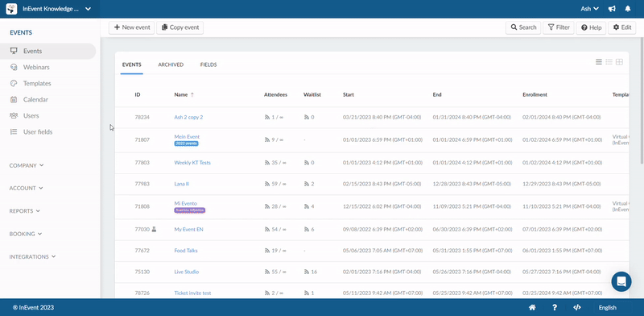The width and height of the screenshot is (644, 316).
Task: Open the code embed footer icon
Action: pyautogui.click(x=576, y=307)
